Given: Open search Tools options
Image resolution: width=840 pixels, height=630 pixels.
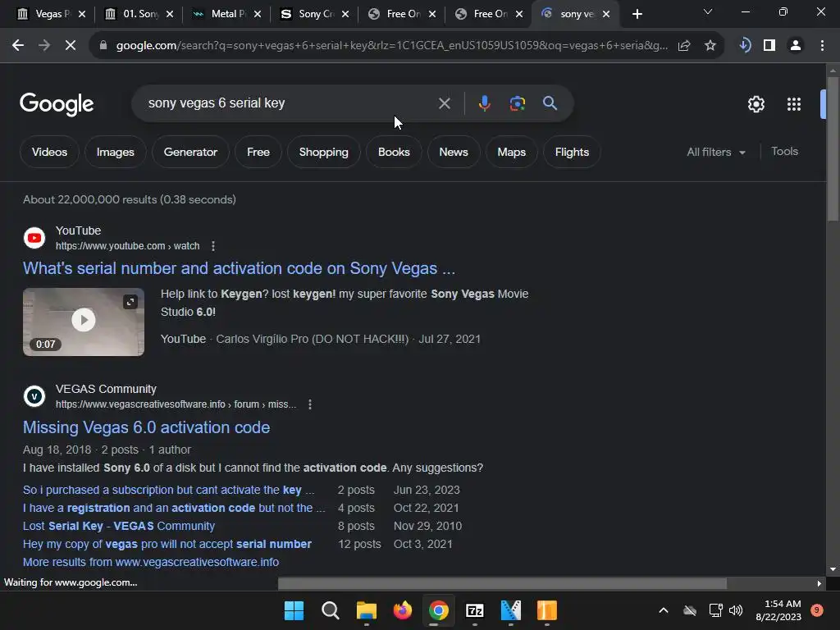Looking at the screenshot, I should click(x=784, y=152).
